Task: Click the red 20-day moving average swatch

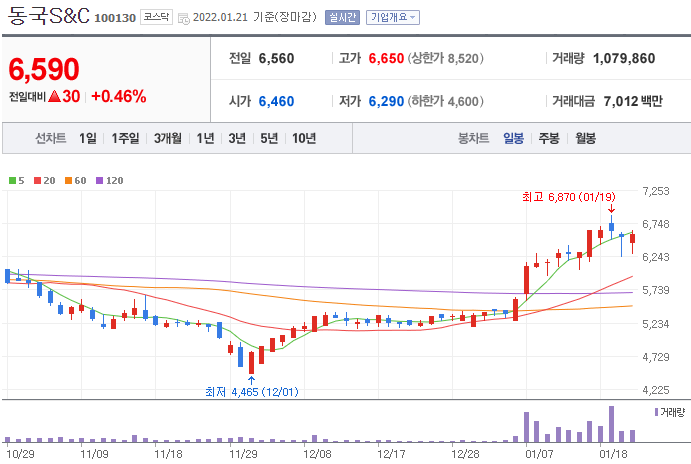Action: [x=37, y=180]
